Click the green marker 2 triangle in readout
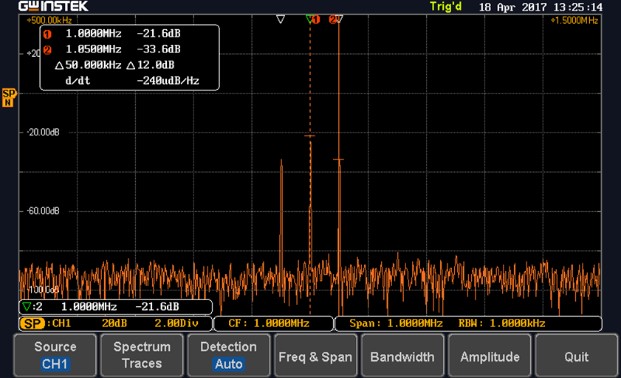 [x=26, y=306]
